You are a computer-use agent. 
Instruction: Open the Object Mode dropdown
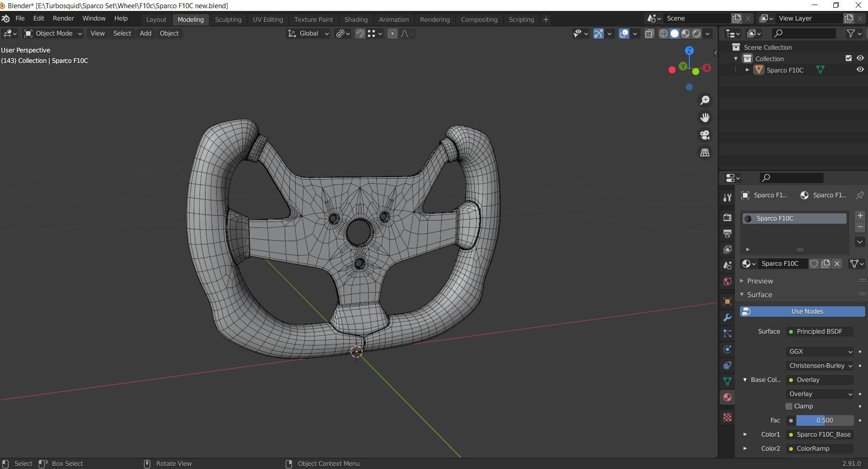pos(53,33)
